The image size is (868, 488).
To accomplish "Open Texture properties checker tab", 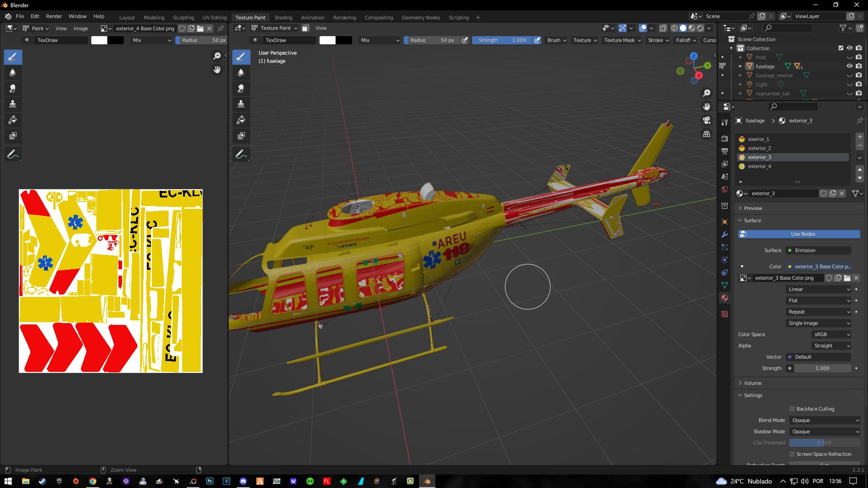I will click(x=725, y=314).
